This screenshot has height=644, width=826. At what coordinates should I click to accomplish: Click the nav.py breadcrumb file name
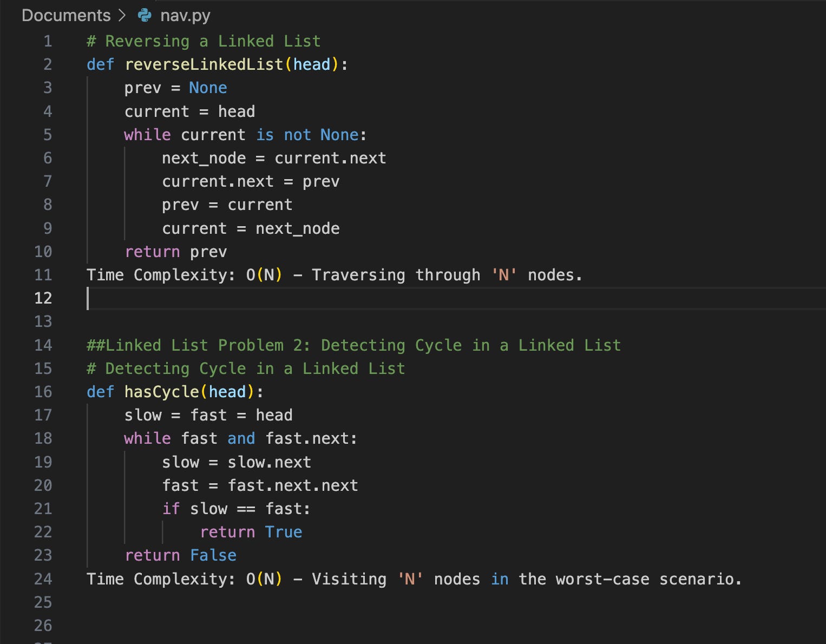coord(185,15)
